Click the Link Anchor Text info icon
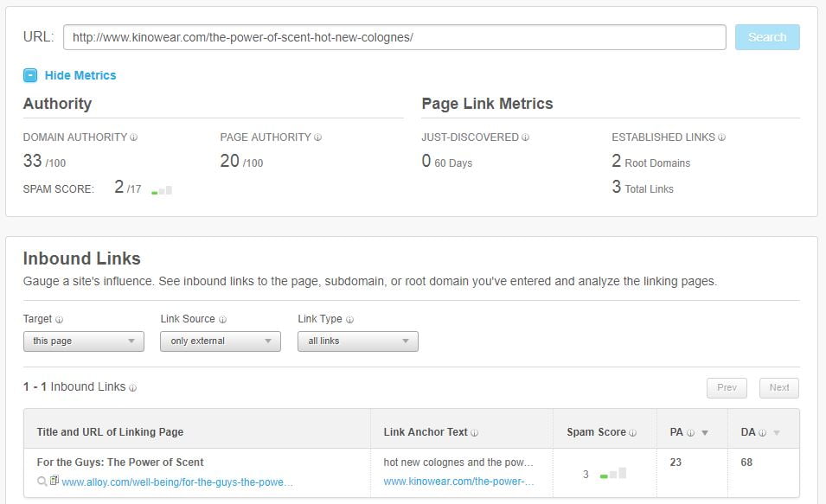Image resolution: width=826 pixels, height=504 pixels. click(x=474, y=433)
